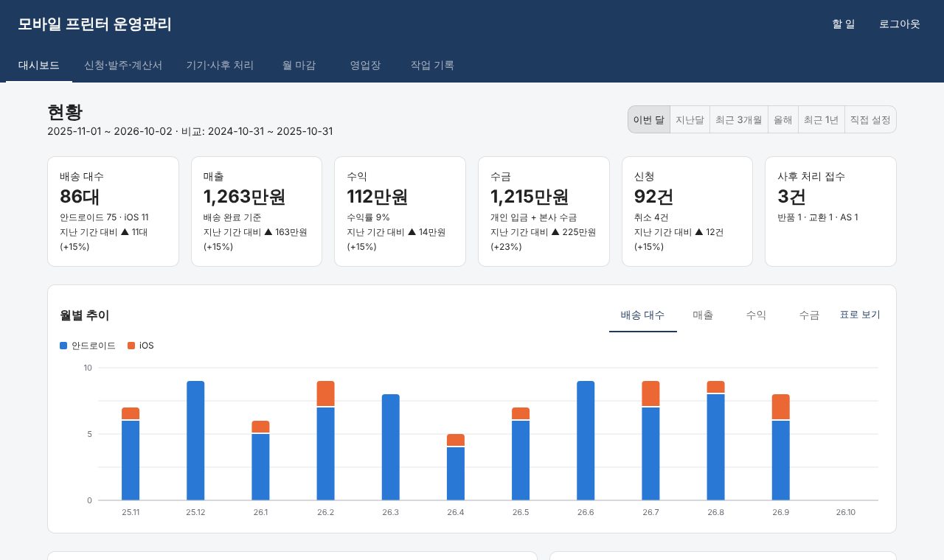Click the 26.6 bar in the chart
The image size is (944, 560).
coord(586,441)
